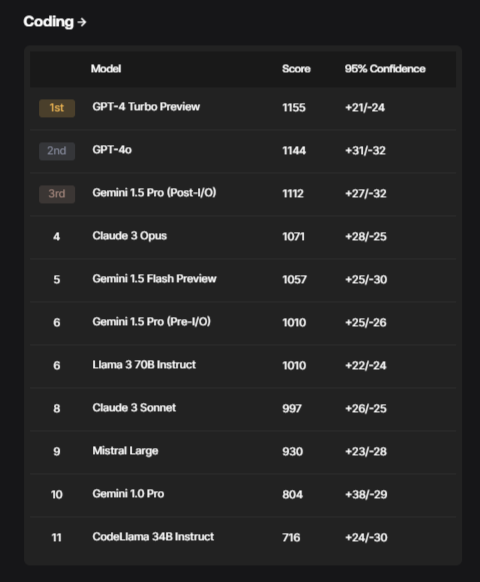
Task: Open the GPT-4 Turbo Preview row
Action: click(243, 108)
